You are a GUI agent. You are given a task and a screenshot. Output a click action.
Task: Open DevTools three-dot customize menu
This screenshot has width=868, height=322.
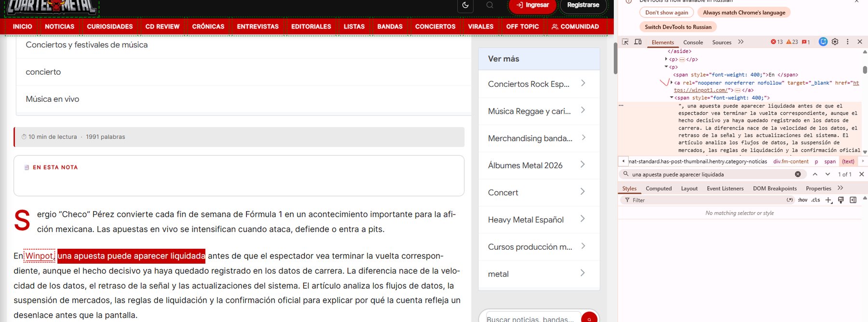(847, 42)
